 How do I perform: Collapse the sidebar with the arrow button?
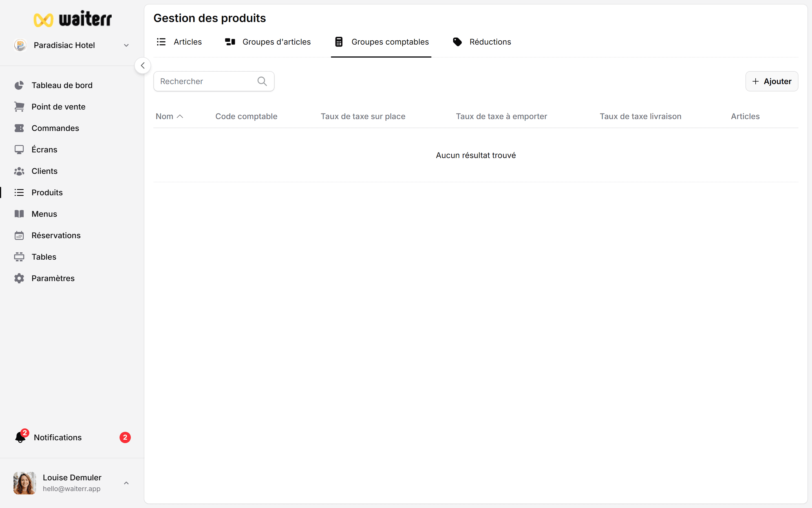[143, 65]
